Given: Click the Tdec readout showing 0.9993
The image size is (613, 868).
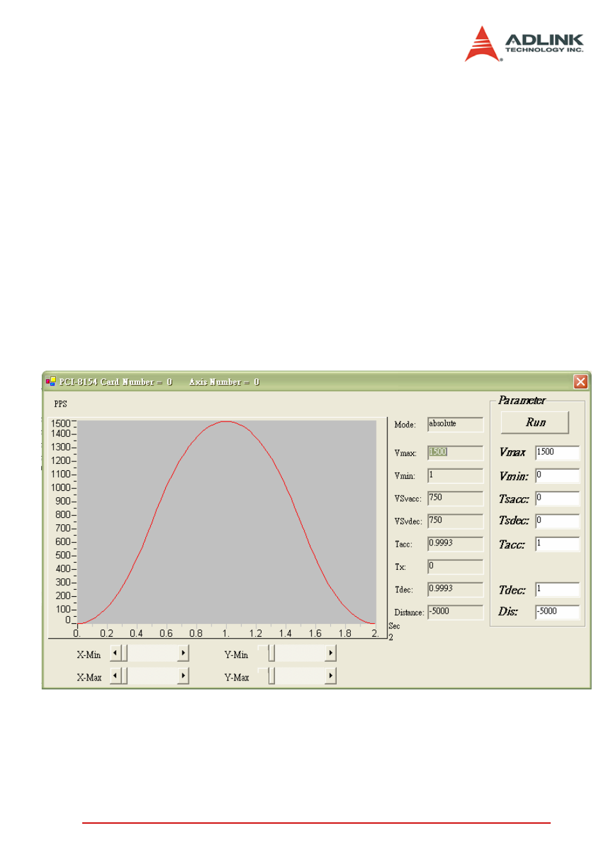Looking at the screenshot, I should (455, 589).
